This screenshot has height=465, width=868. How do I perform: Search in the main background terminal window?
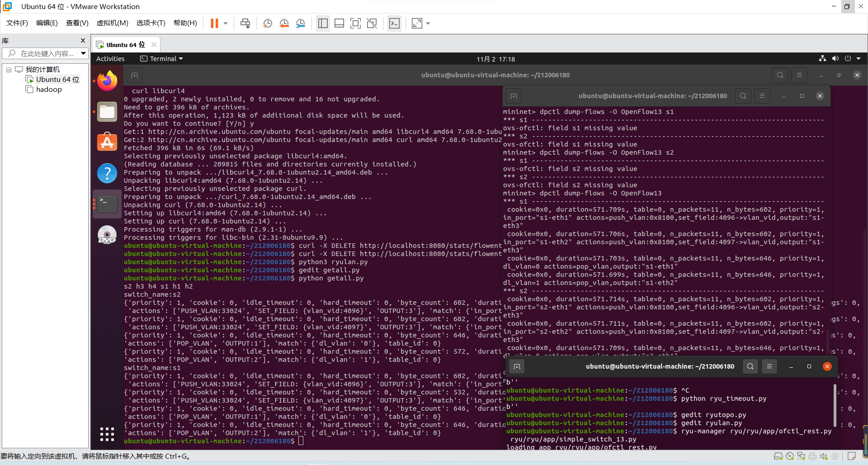(x=780, y=75)
